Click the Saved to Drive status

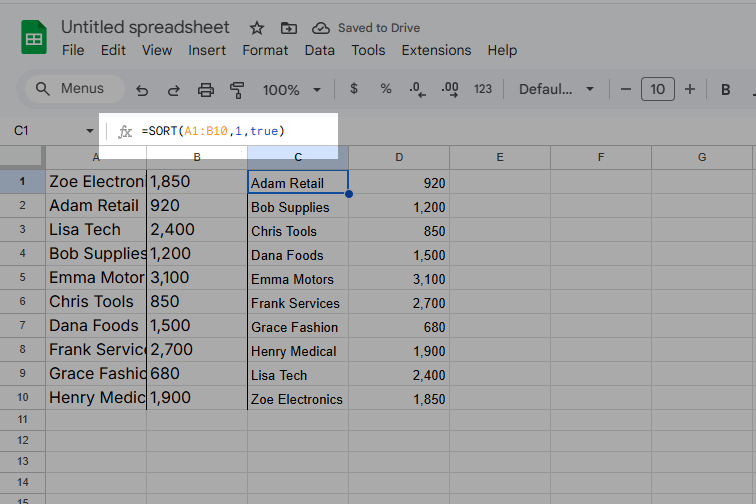(x=377, y=28)
